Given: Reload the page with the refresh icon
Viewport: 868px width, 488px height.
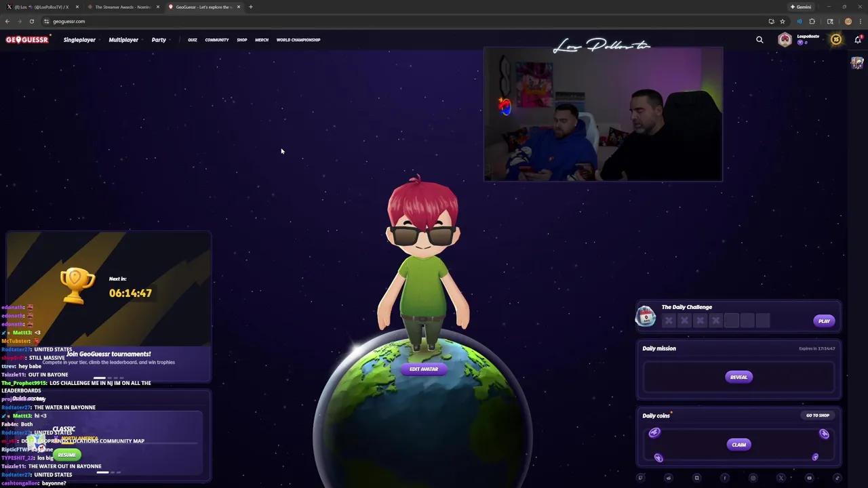Looking at the screenshot, I should pyautogui.click(x=31, y=22).
